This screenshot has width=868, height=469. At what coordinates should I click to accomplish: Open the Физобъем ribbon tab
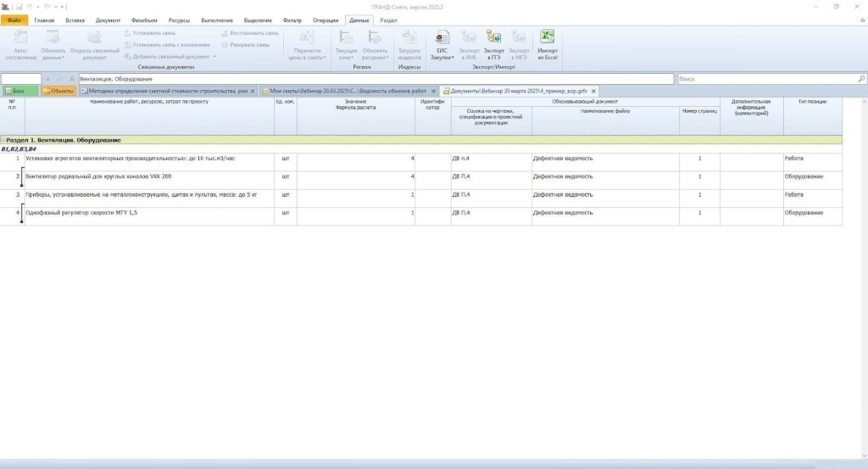(x=144, y=20)
